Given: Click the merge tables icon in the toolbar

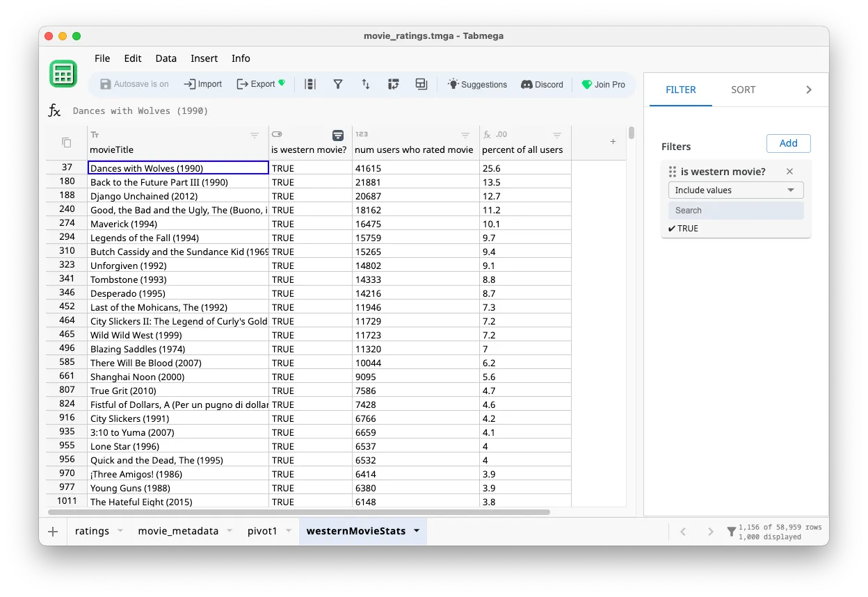Looking at the screenshot, I should (421, 84).
